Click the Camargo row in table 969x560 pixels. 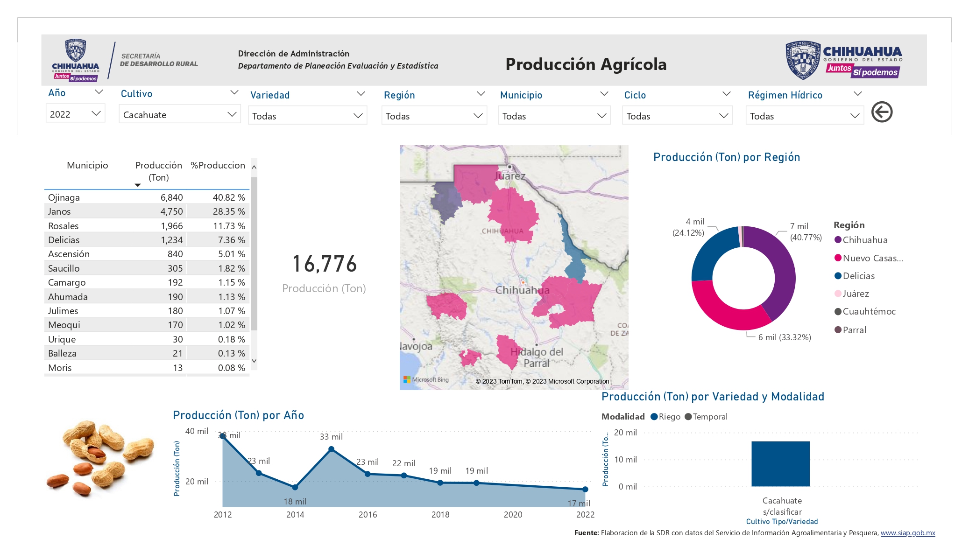pos(147,282)
